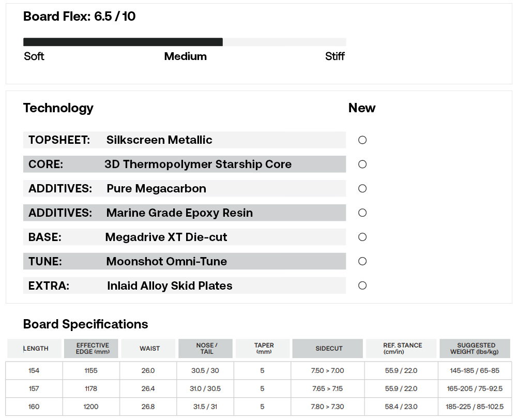517x420 pixels.
Task: Click the 'Inlaid Alloy Skid Plates' row
Action: click(x=185, y=286)
